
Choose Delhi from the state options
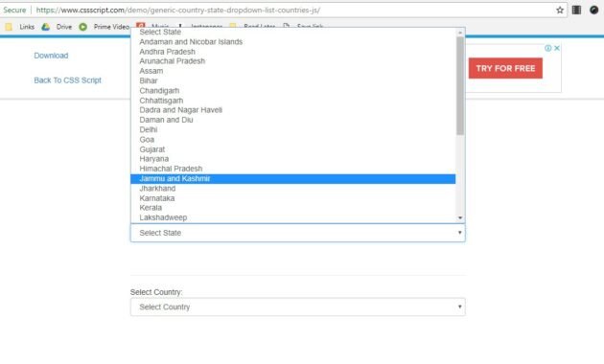click(292, 129)
